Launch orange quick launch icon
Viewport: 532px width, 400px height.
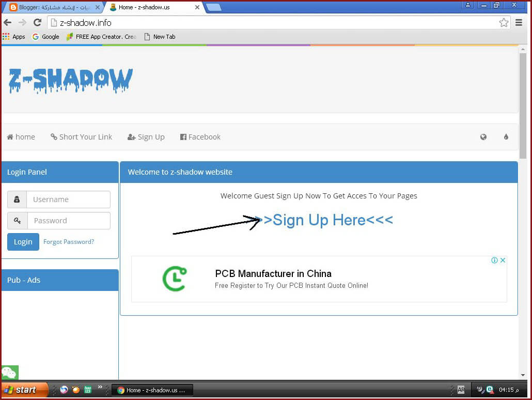click(x=76, y=390)
